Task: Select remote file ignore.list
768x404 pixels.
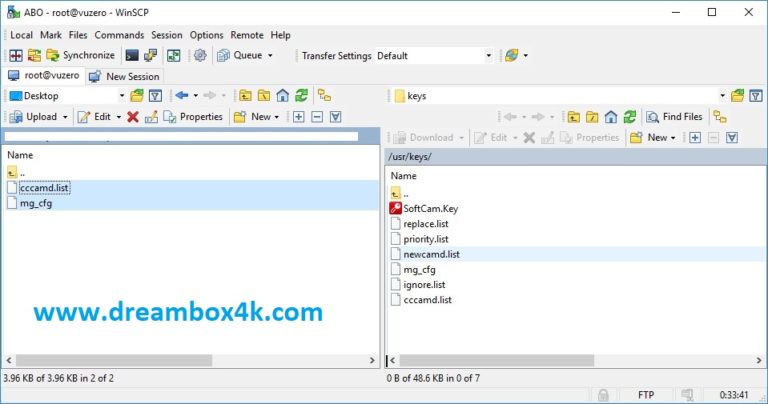Action: click(424, 285)
